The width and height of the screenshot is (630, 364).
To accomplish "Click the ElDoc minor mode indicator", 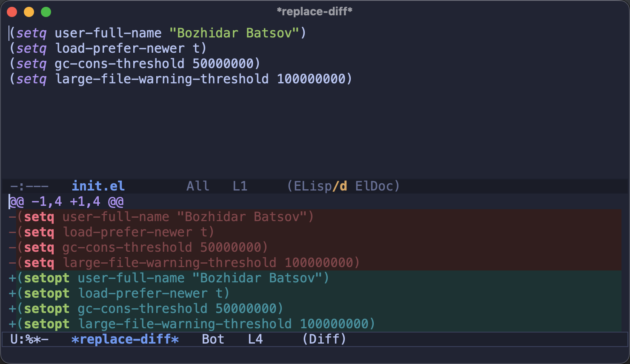I will tap(374, 186).
